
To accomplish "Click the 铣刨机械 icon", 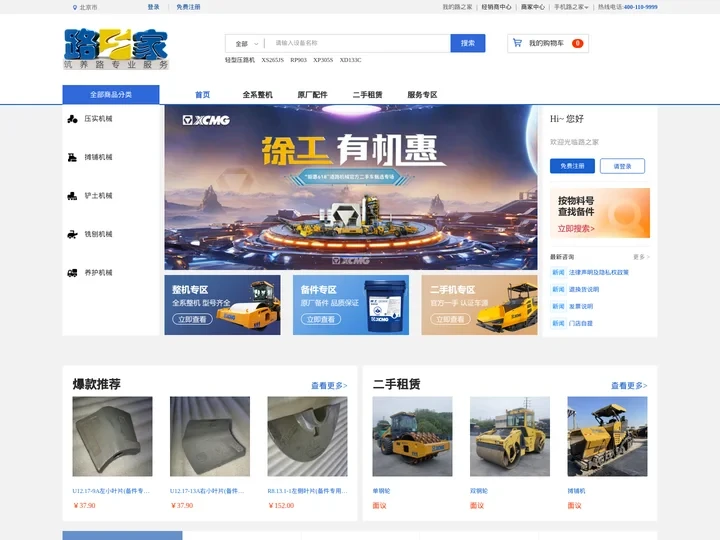I will [x=72, y=235].
